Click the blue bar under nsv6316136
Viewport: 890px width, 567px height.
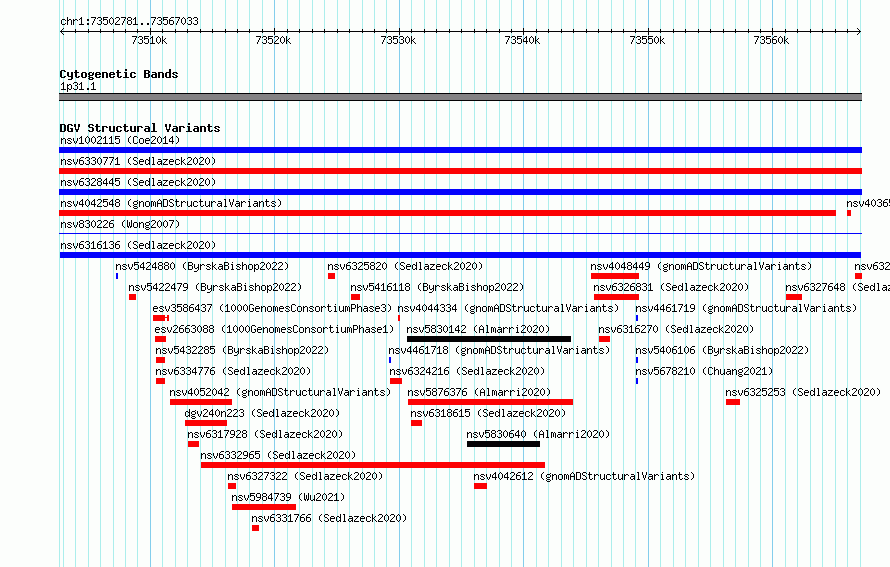tap(460, 255)
